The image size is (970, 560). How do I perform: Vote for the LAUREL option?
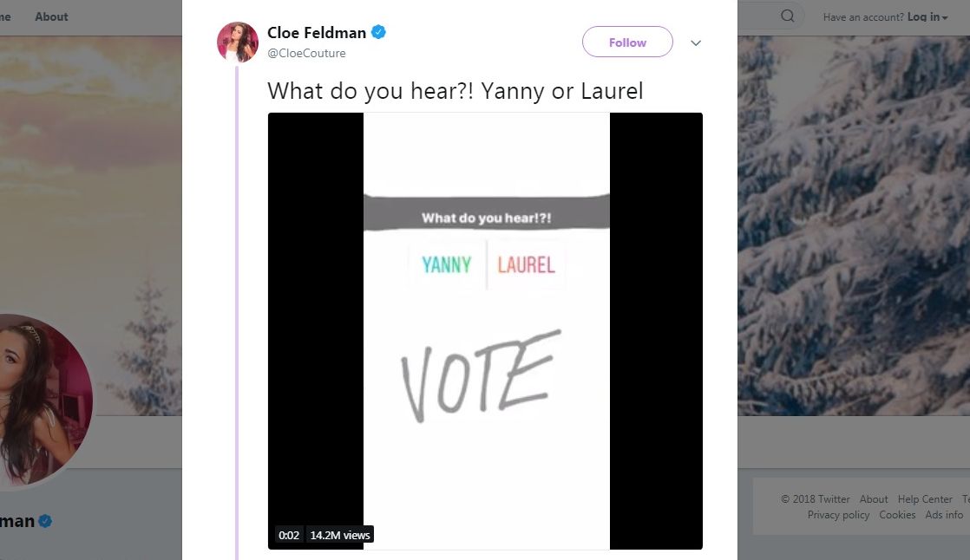pyautogui.click(x=526, y=264)
